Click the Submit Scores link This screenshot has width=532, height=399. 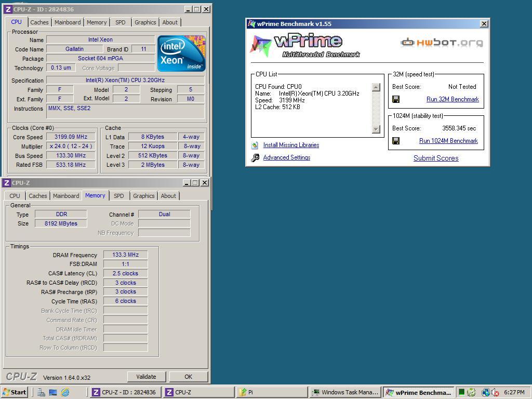(x=436, y=158)
